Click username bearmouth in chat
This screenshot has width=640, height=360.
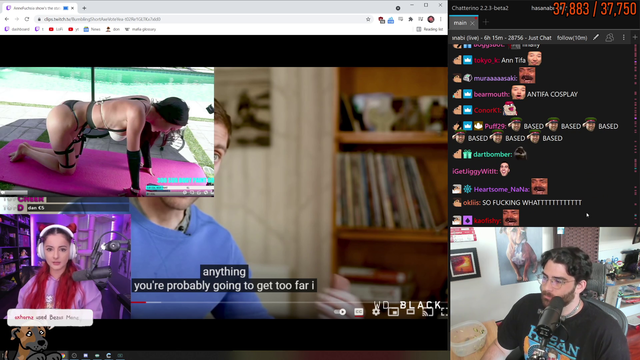tap(491, 94)
